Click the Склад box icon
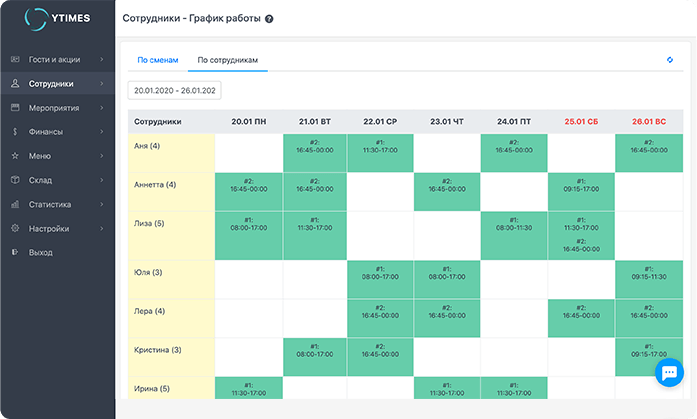 (15, 180)
